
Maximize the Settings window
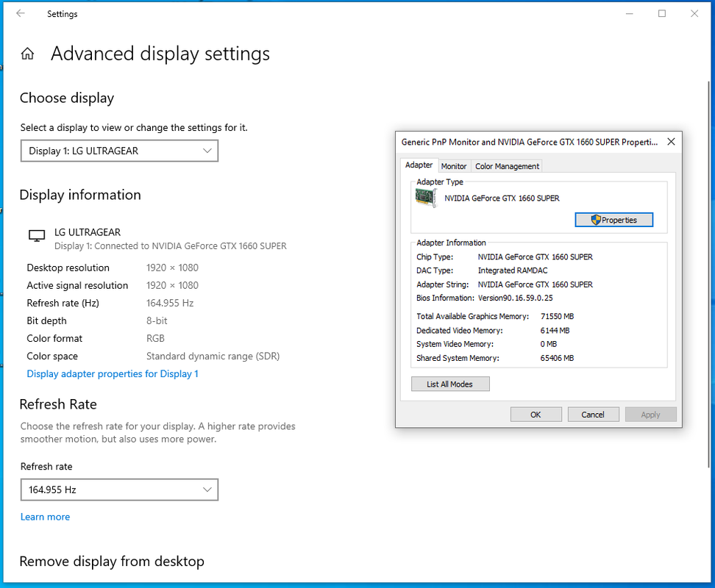point(661,14)
